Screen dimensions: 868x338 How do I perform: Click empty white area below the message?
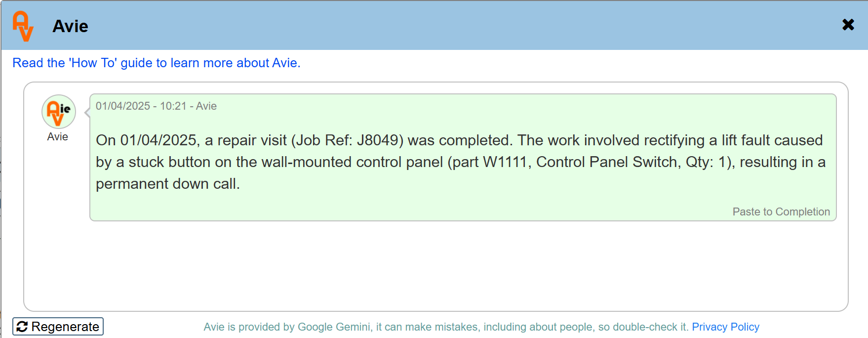pos(434,267)
